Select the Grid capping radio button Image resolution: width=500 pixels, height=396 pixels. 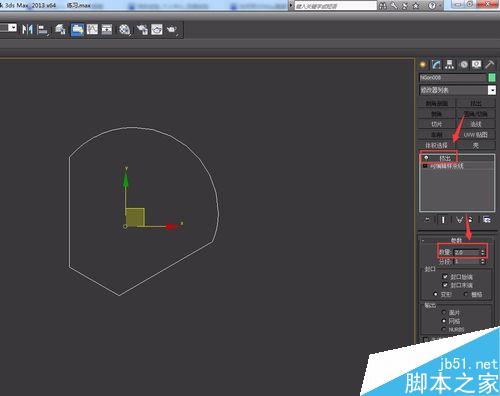point(466,294)
